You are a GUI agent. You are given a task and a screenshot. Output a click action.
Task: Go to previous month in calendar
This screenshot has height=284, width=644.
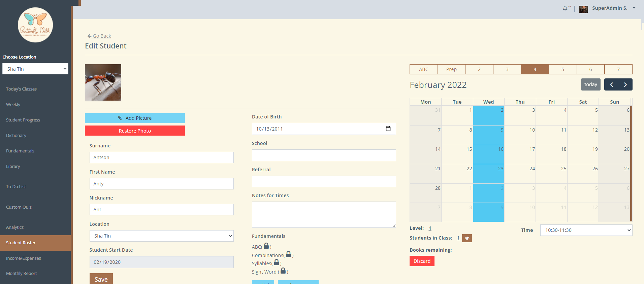click(x=611, y=85)
